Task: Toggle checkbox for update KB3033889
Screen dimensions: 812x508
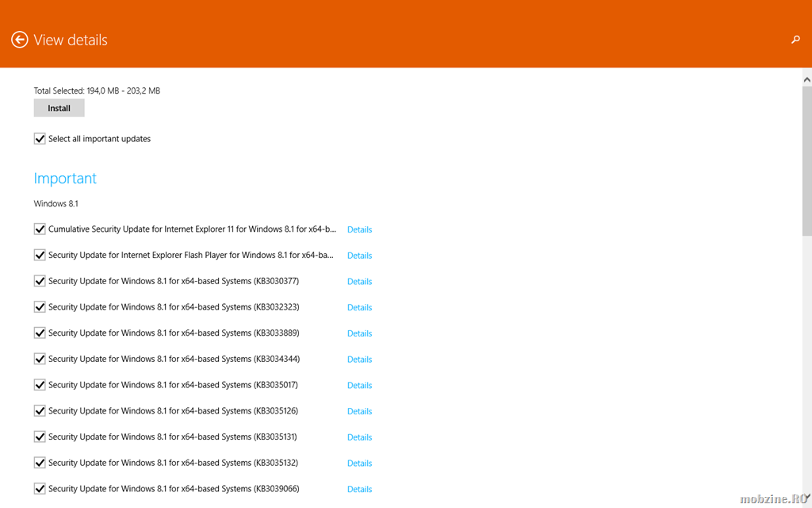Action: coord(40,333)
